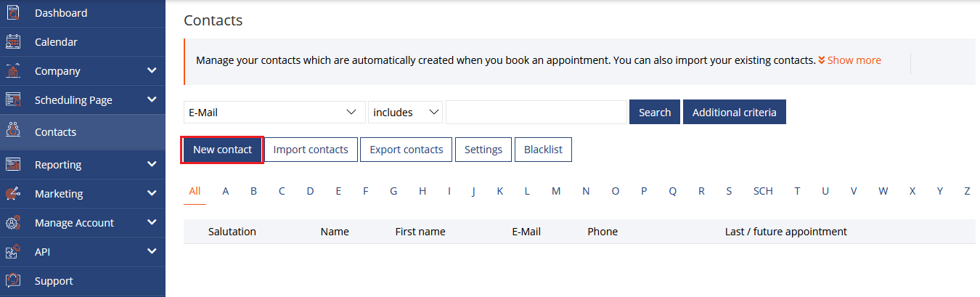Image resolution: width=980 pixels, height=297 pixels.
Task: Click the Phone column header
Action: tap(603, 232)
